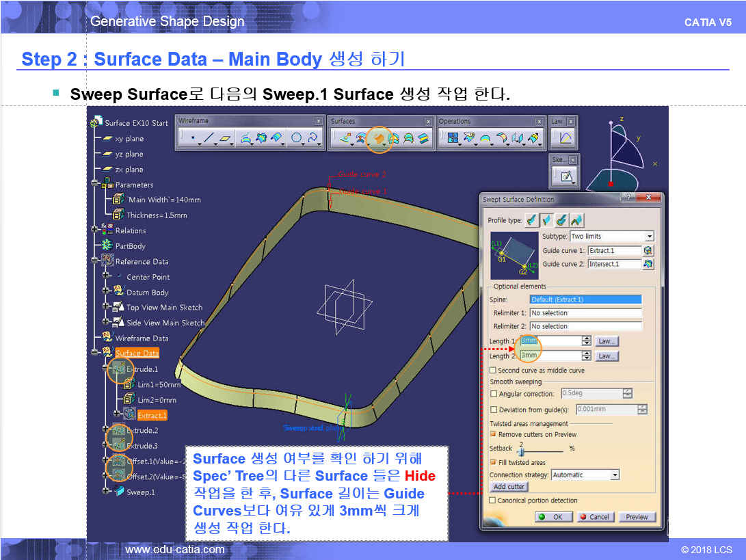Viewport: 746px width, 560px height.
Task: Select the Sweep tool in Surfaces toolbar
Action: coord(378,139)
